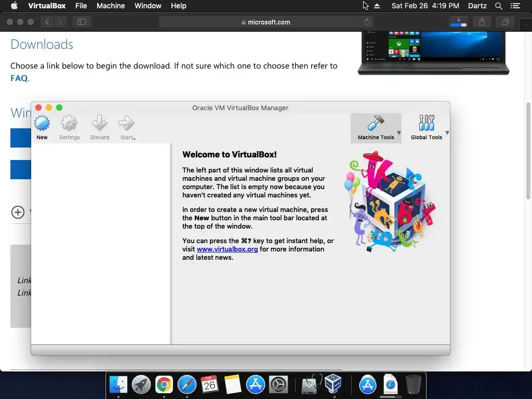Open the App Store folder right of divider

click(367, 385)
